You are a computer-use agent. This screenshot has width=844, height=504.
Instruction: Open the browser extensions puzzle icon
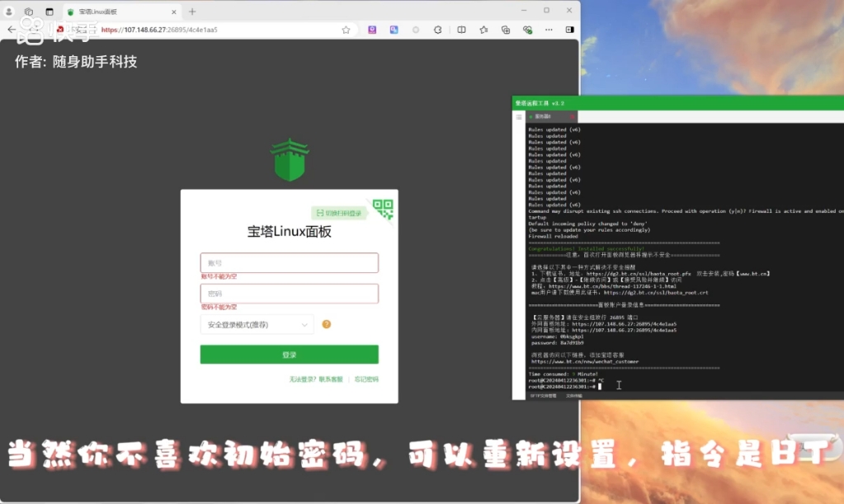tap(437, 30)
